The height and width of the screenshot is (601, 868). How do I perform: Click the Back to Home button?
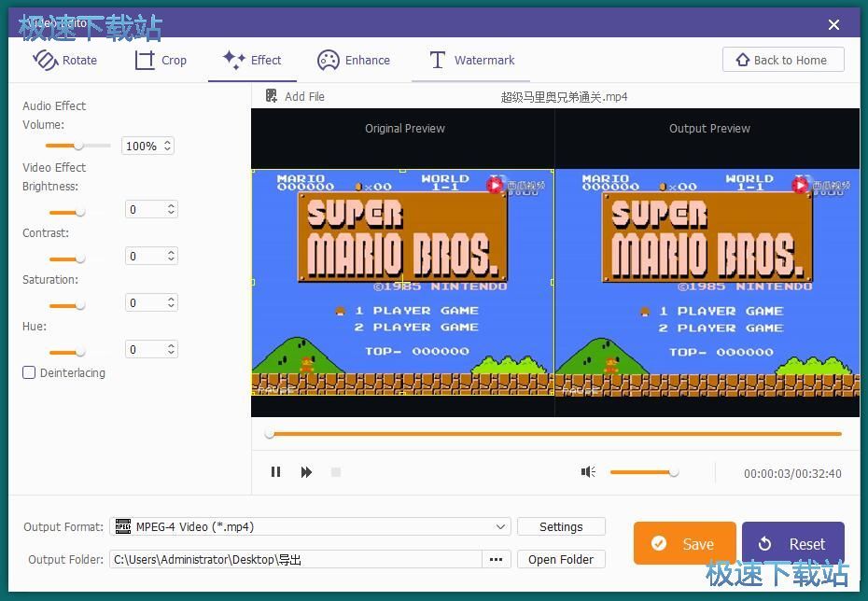(x=783, y=60)
